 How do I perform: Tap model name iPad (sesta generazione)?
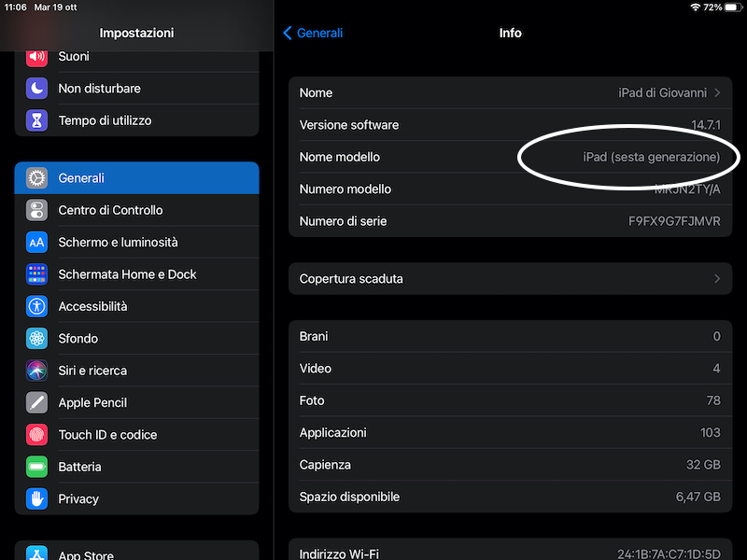pyautogui.click(x=651, y=157)
